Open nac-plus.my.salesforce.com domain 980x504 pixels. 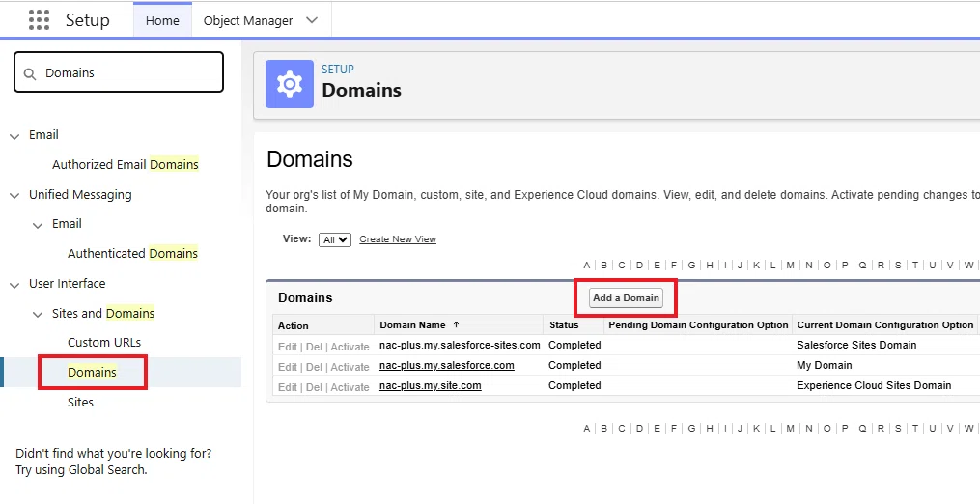coord(447,365)
